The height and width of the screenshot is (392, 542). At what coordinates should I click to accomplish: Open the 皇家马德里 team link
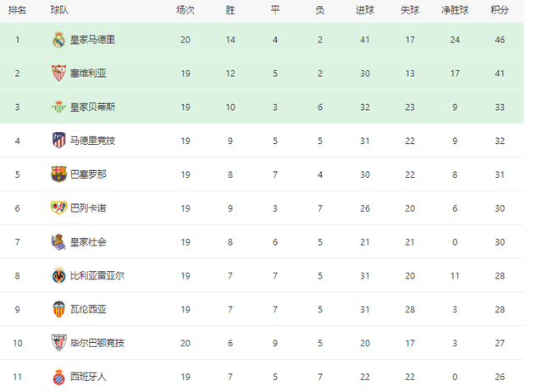coord(92,40)
